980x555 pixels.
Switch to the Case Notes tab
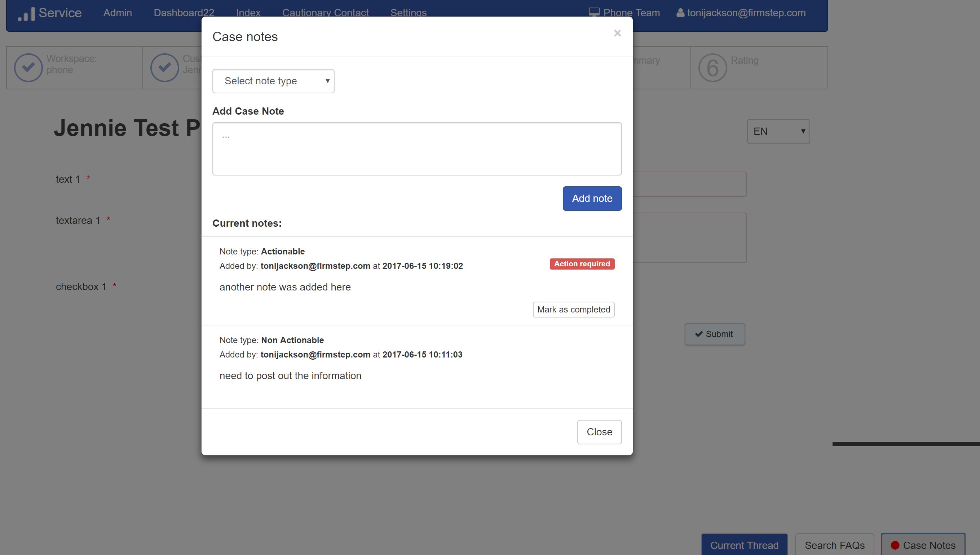click(x=923, y=545)
